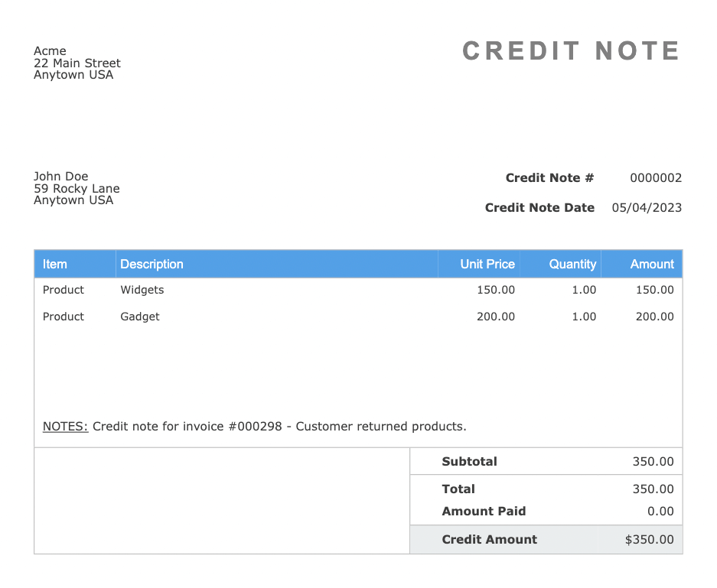The height and width of the screenshot is (588, 717).
Task: Select the Credit Amount $350.00
Action: (650, 540)
